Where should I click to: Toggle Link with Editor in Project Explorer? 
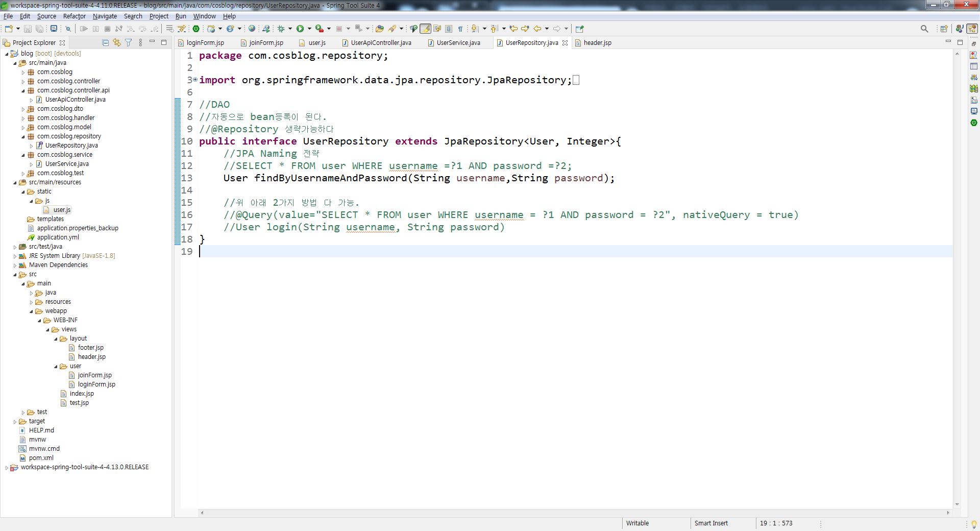(117, 42)
